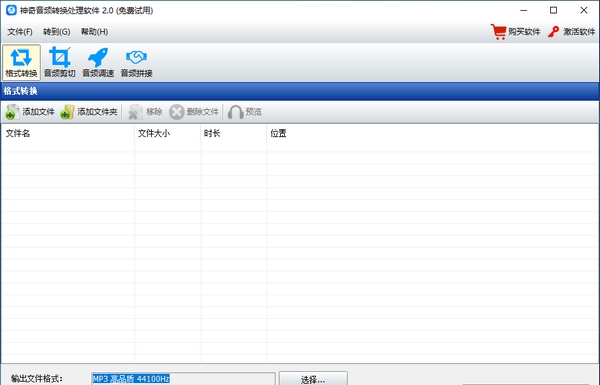Viewport: 600px width, 385px height.
Task: Click 激活软件 key button
Action: [571, 32]
